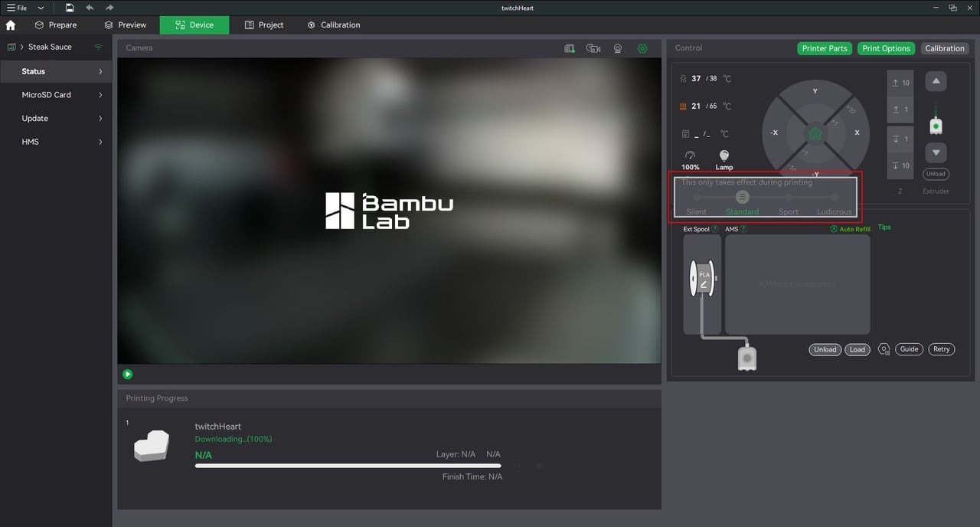The height and width of the screenshot is (527, 980).
Task: Toggle the Lamp light icon
Action: (724, 155)
